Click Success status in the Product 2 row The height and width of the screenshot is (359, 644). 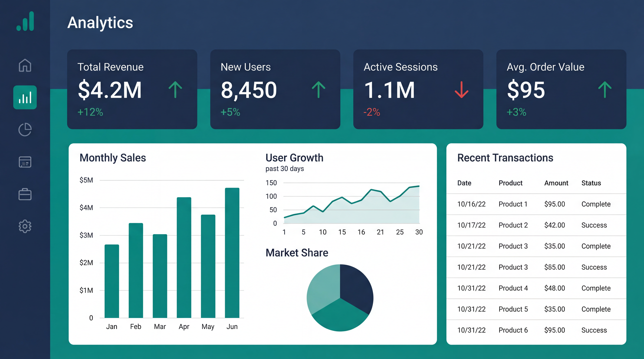click(x=594, y=225)
